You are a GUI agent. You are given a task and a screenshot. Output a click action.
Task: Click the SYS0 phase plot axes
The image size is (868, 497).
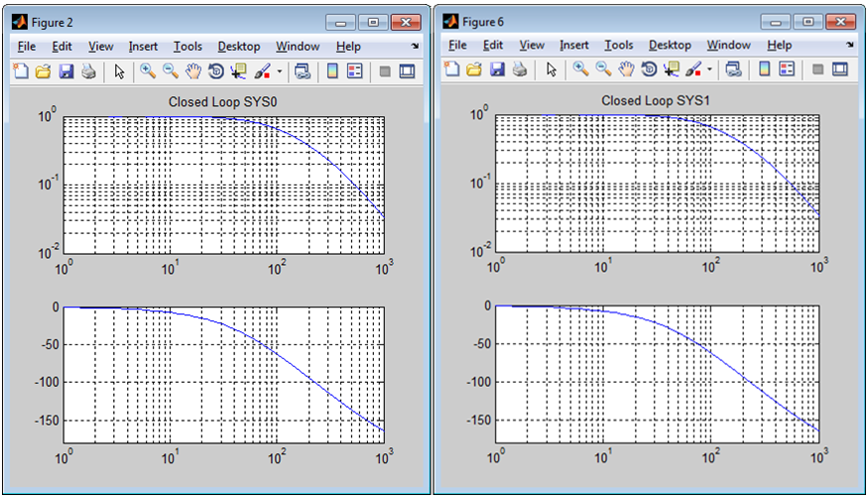pos(223,375)
